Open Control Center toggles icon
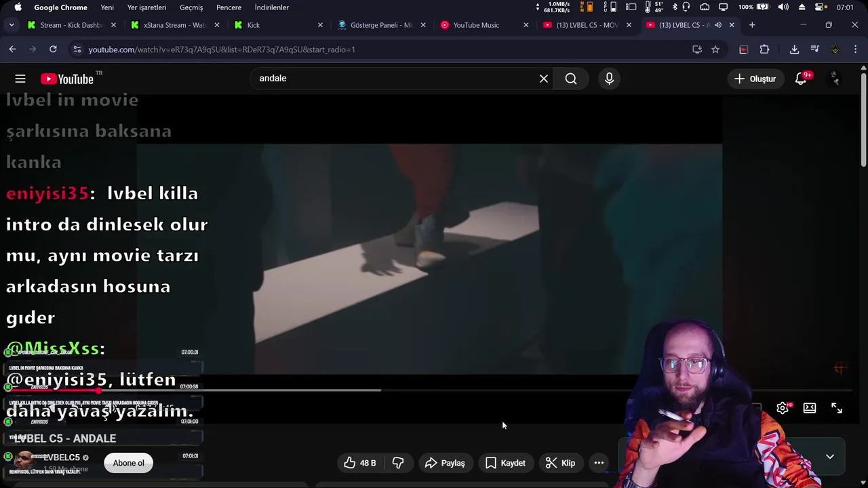Screen dimensions: 868x488 tap(820, 7)
